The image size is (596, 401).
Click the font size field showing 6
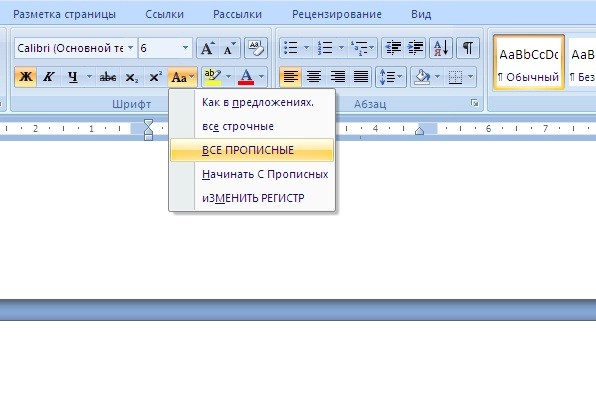tap(159, 48)
